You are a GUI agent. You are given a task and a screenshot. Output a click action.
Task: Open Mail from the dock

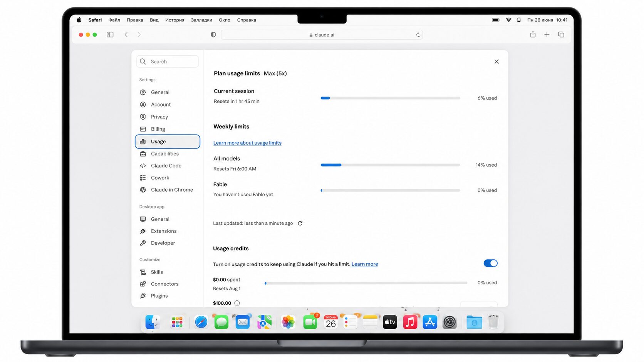243,322
